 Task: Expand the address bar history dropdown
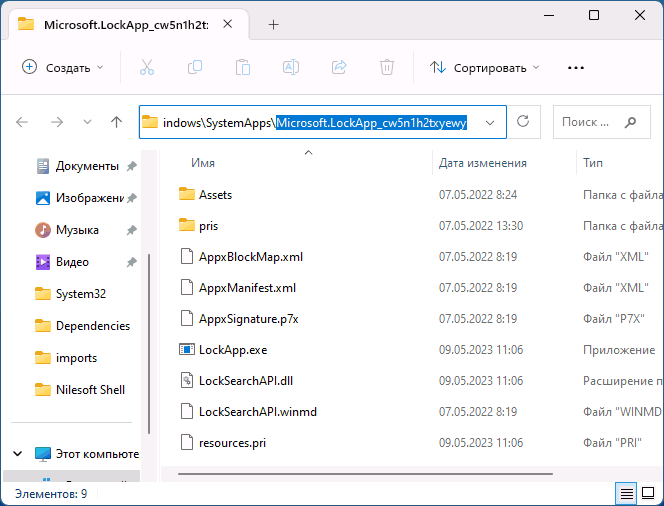coord(490,123)
